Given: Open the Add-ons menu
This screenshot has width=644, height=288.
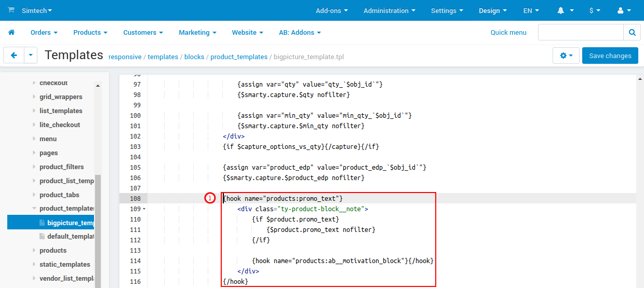Looking at the screenshot, I should tap(332, 10).
